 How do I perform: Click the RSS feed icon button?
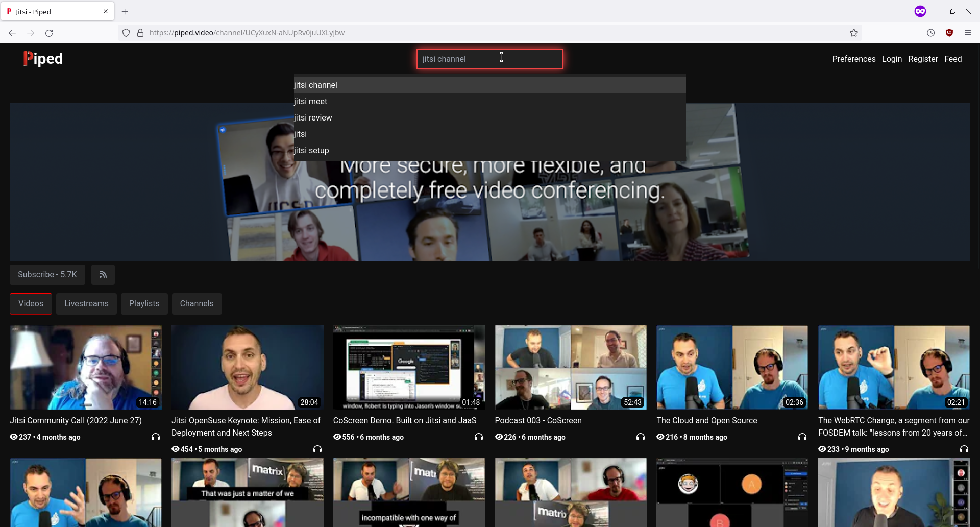click(103, 275)
